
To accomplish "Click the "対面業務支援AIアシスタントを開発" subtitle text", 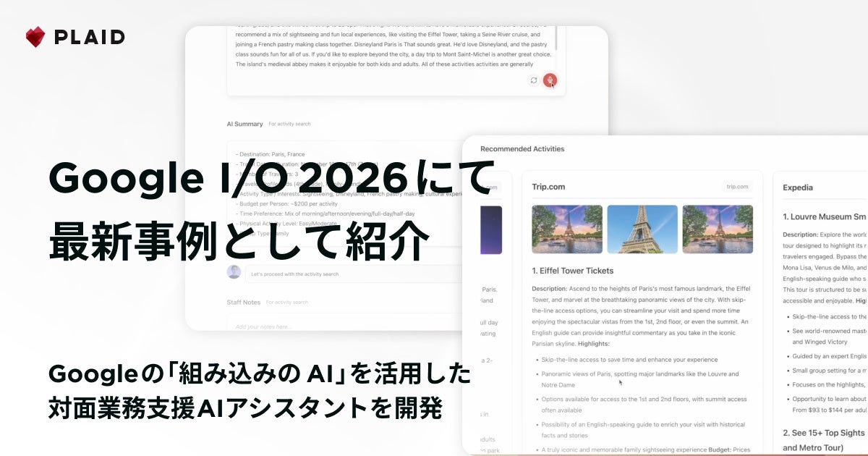I will [x=245, y=409].
